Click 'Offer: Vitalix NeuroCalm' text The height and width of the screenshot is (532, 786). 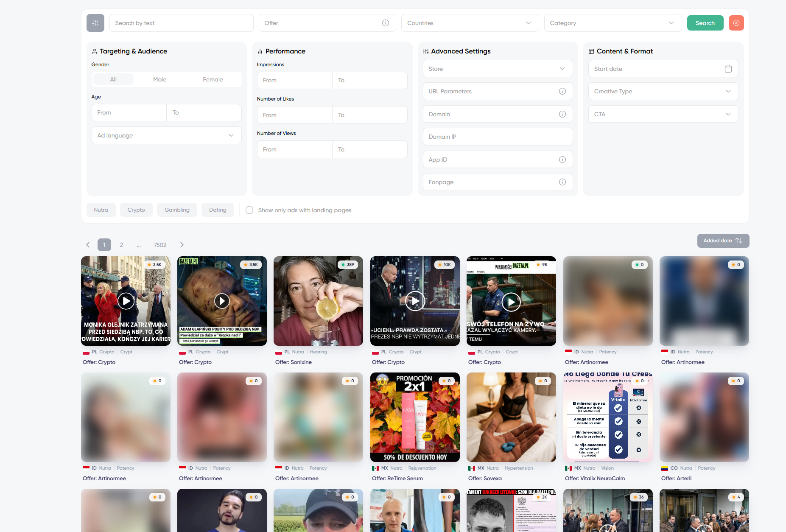[595, 479]
